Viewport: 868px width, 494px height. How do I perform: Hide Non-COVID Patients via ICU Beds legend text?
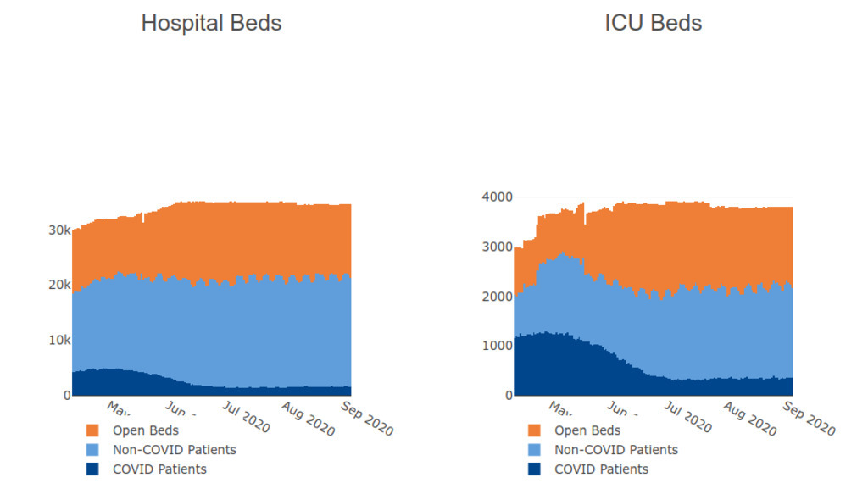[x=616, y=450]
